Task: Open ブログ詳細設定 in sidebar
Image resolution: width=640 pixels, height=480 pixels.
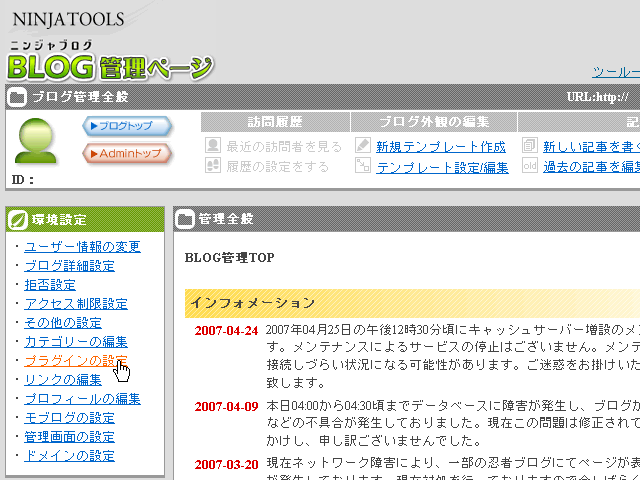Action: click(x=69, y=266)
